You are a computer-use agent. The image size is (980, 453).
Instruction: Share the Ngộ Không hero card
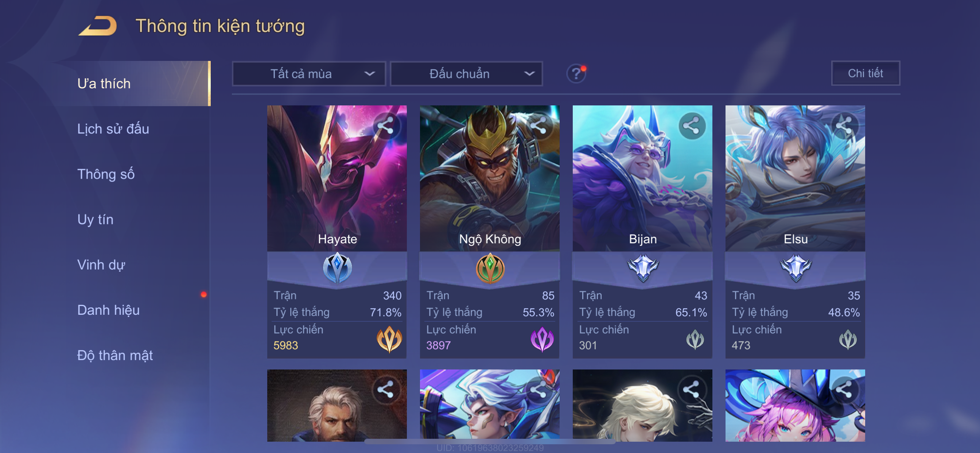(x=539, y=125)
